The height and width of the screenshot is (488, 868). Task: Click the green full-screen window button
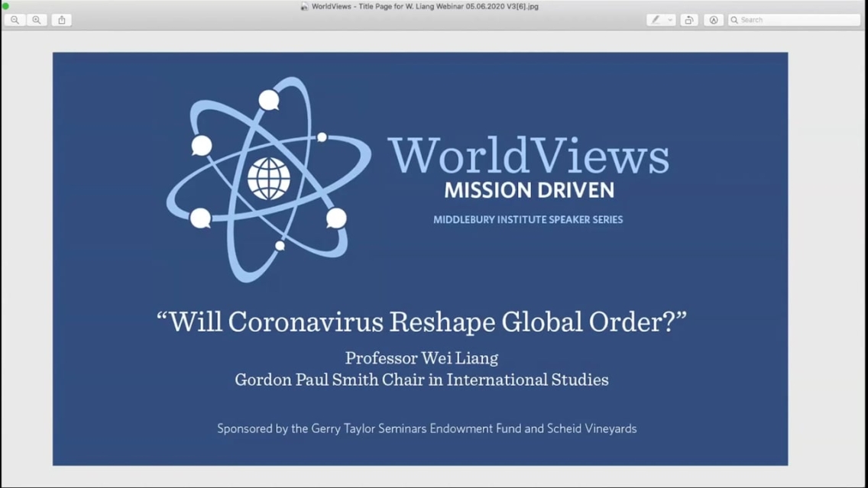(x=5, y=6)
